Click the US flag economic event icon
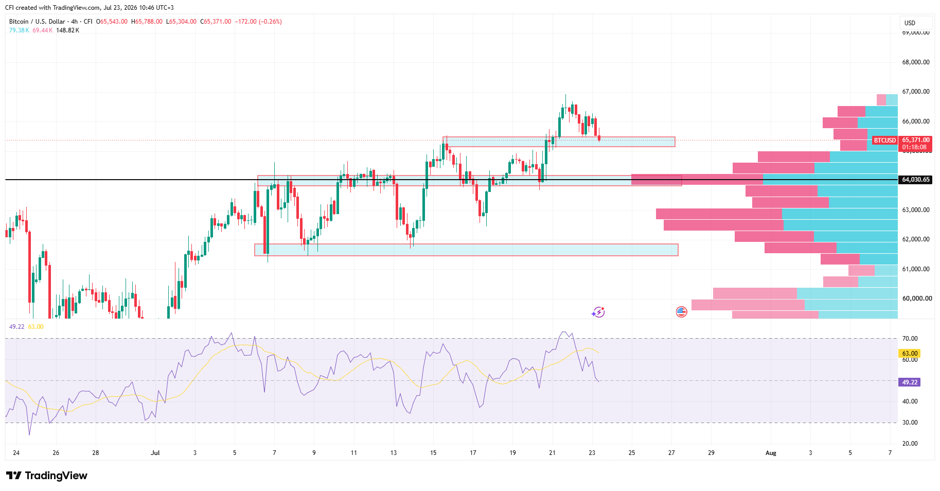Image resolution: width=940 pixels, height=491 pixels. pos(681,312)
